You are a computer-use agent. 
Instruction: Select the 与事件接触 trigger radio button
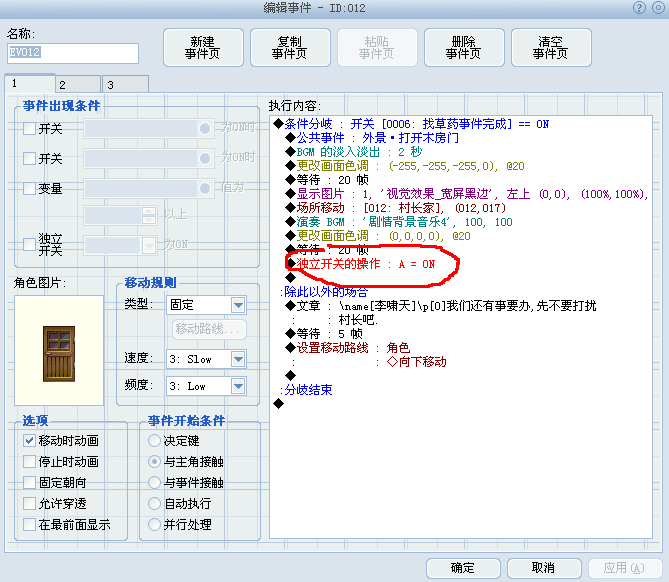coord(154,482)
